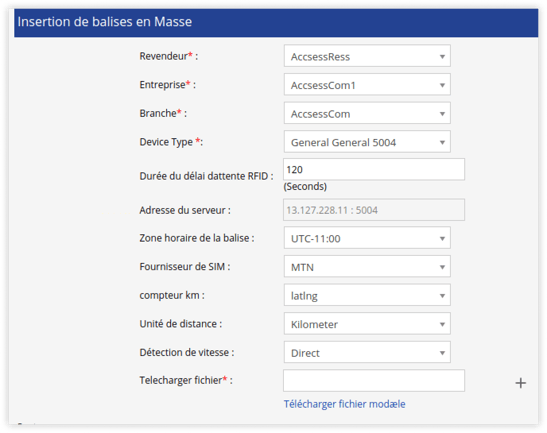This screenshot has width=547, height=433.
Task: Click the arrow of the Revendeur combo box
Action: coord(442,57)
